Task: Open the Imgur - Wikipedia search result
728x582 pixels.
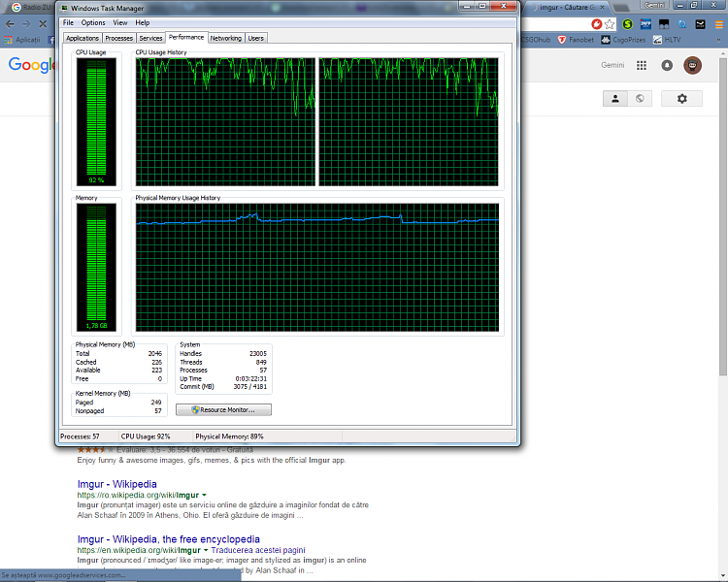Action: pos(117,484)
